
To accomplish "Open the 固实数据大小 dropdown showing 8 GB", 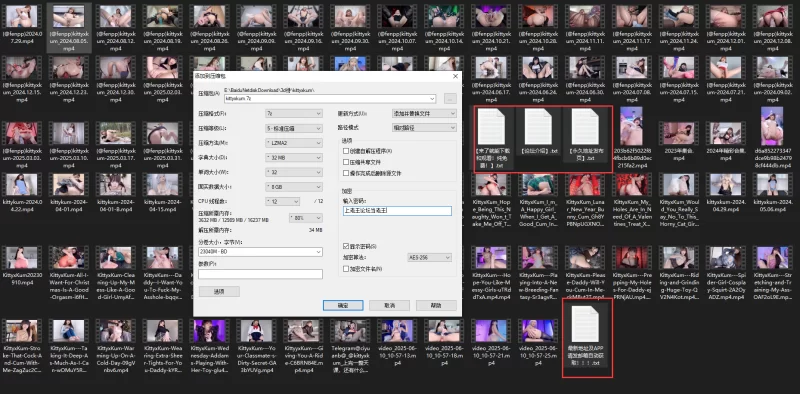I will 294,187.
